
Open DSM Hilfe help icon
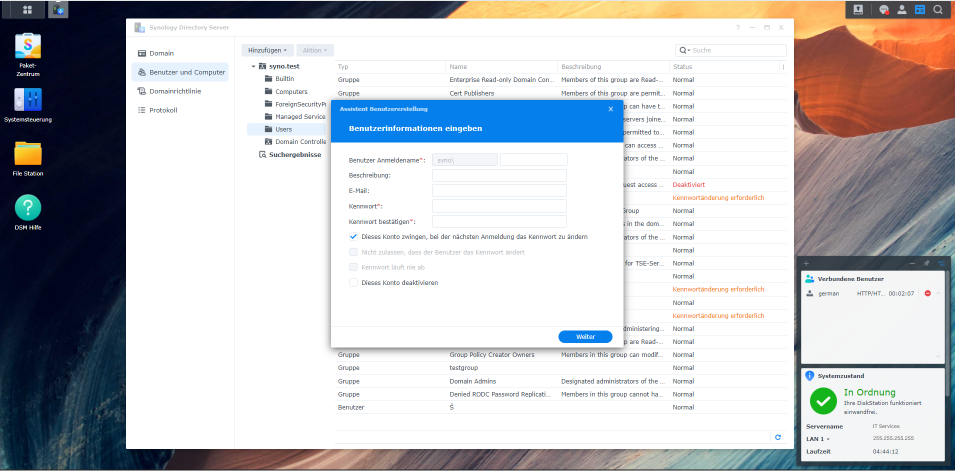pyautogui.click(x=28, y=208)
